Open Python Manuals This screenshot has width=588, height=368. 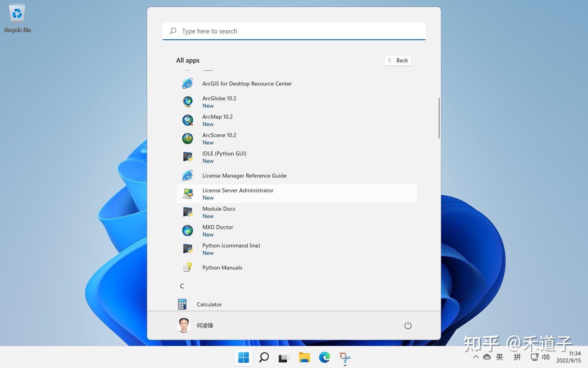click(222, 267)
